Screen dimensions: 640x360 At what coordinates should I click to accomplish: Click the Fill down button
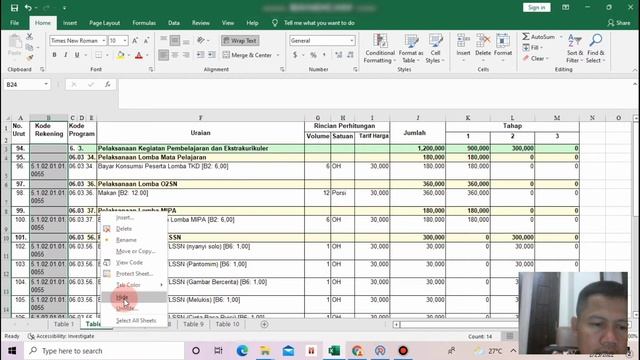(x=532, y=48)
